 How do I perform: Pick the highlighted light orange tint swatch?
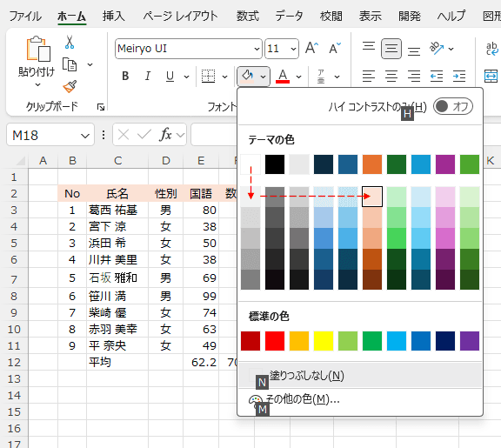372,197
